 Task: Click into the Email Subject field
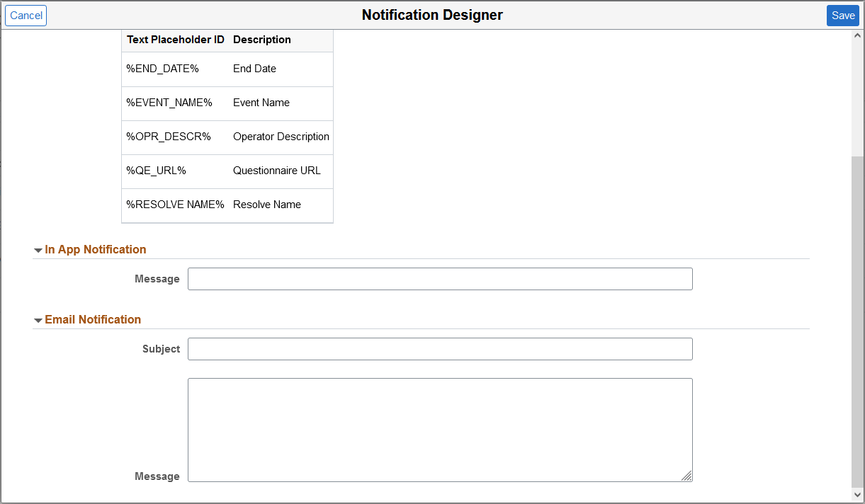pos(440,349)
